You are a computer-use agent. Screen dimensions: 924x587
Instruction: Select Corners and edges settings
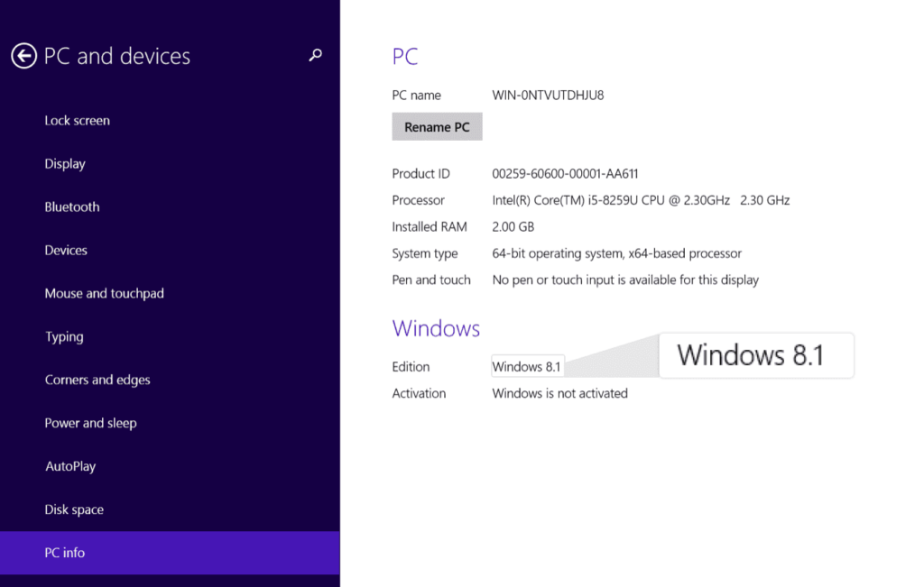coord(97,380)
